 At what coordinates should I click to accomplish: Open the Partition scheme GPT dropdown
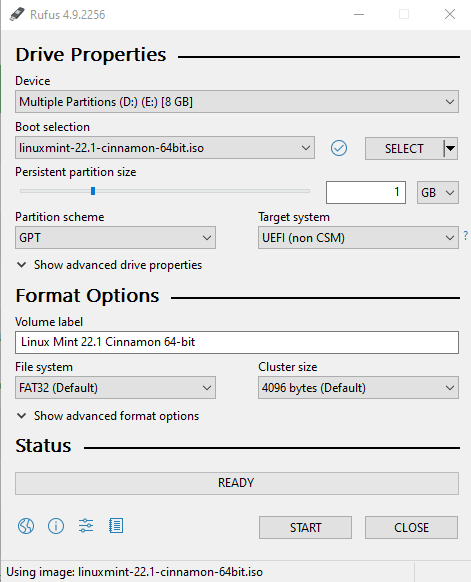click(x=115, y=238)
